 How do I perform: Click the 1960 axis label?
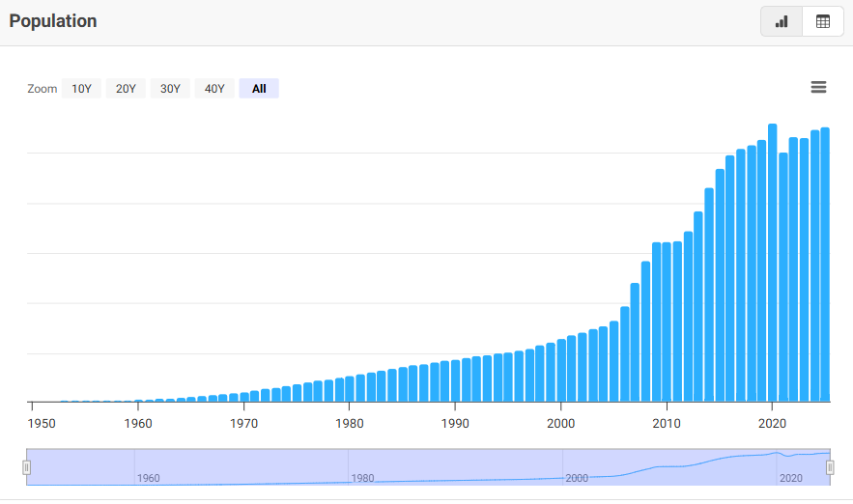[x=138, y=424]
